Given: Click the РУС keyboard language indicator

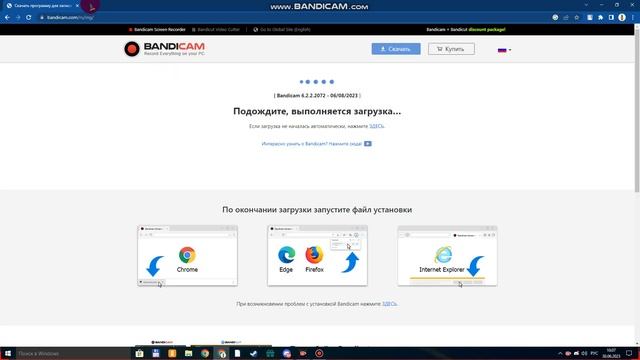Looking at the screenshot, I should [x=594, y=353].
